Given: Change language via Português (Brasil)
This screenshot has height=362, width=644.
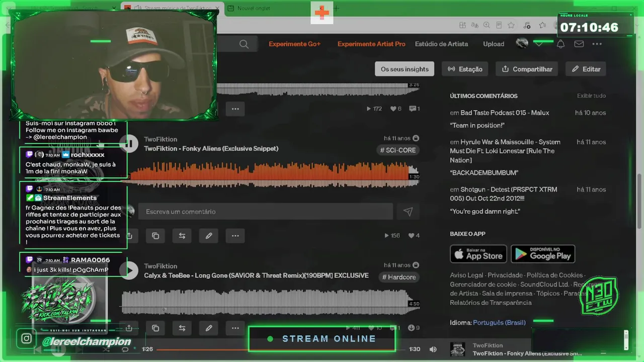Looking at the screenshot, I should [499, 322].
